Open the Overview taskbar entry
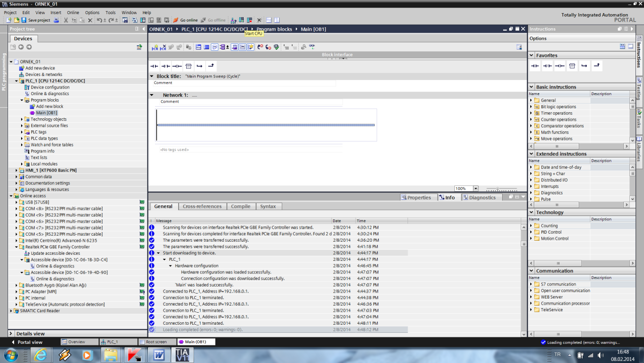Screen dimensions: 644x363 [79, 342]
